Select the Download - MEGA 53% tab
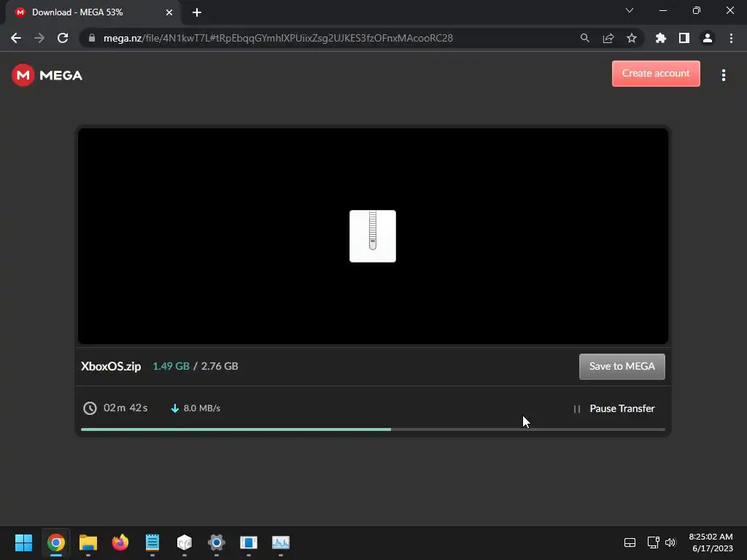The height and width of the screenshot is (560, 747). [x=93, y=12]
